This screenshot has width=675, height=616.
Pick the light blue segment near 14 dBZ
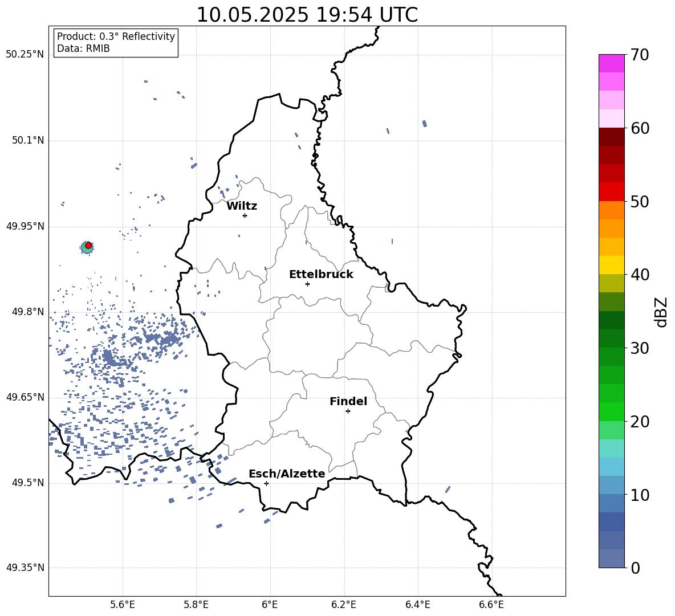tap(612, 467)
